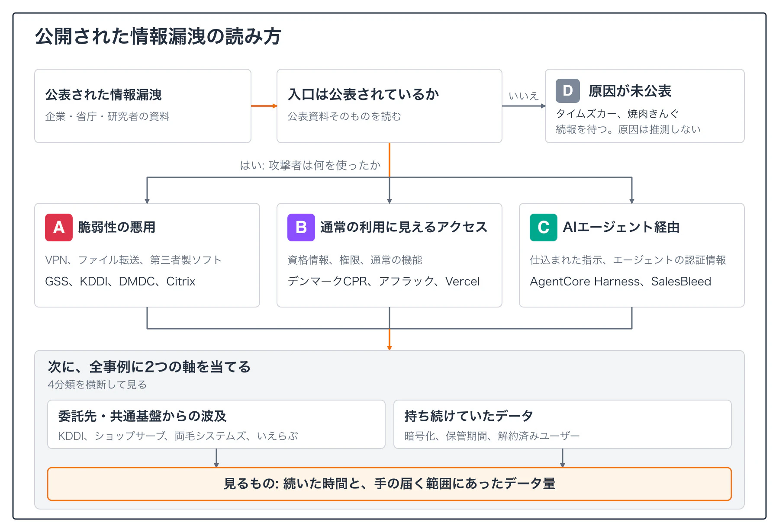Click the examples タイムズカー、焼肉きんぐ

pos(618,114)
